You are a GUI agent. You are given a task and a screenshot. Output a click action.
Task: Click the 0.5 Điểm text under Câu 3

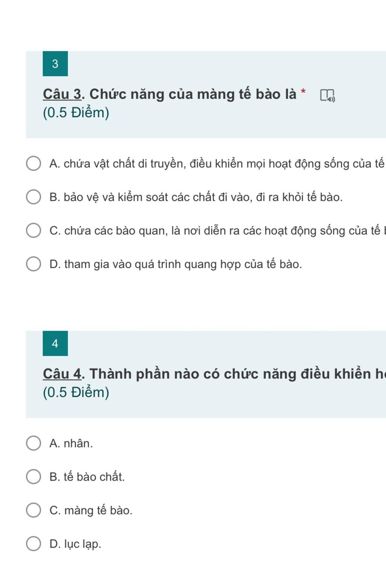76,113
